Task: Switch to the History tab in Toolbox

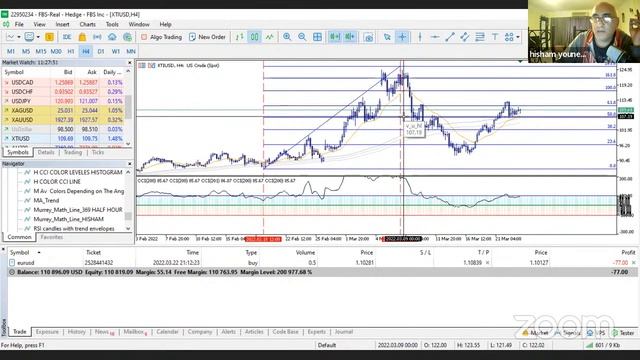Action: (x=76, y=332)
